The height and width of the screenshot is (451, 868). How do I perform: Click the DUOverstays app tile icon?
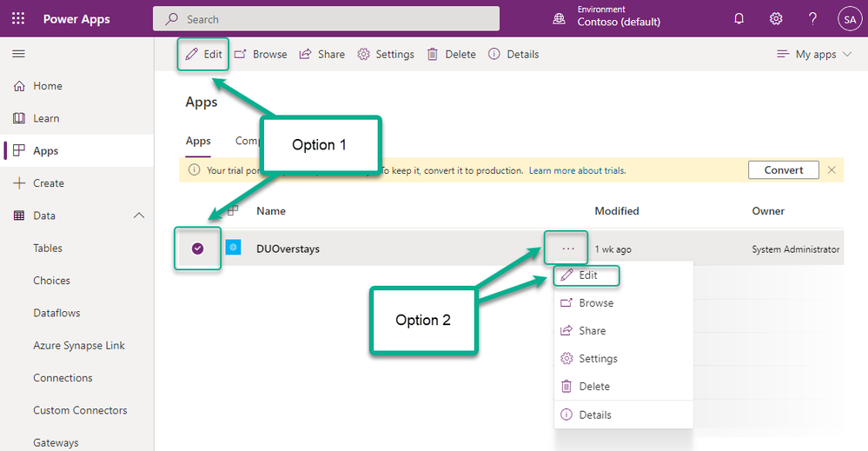233,248
